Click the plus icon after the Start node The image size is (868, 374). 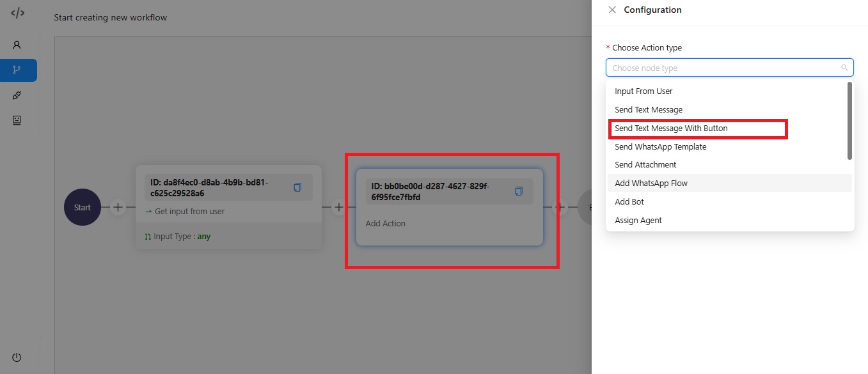tap(118, 207)
